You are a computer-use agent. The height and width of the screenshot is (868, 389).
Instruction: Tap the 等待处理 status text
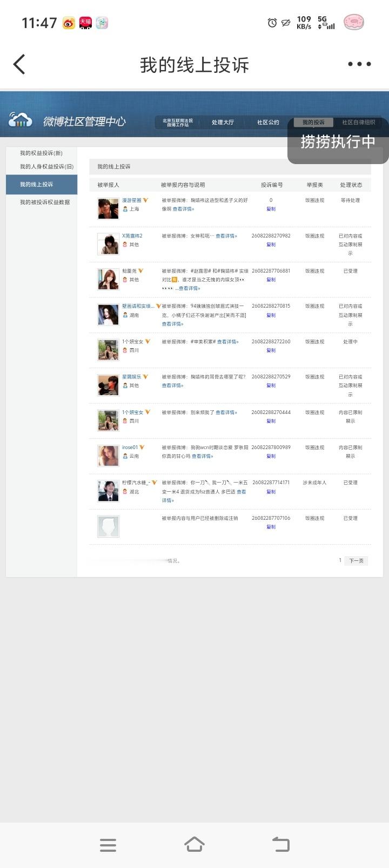point(350,200)
